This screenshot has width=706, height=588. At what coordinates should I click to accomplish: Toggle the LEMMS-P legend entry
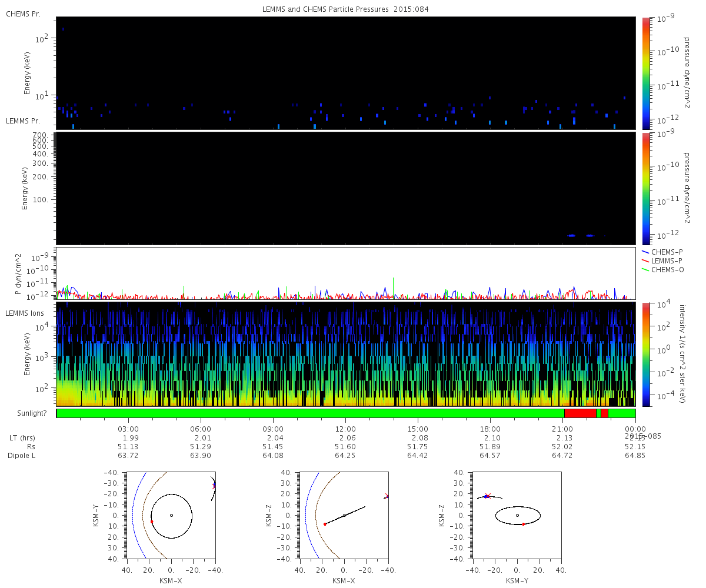[x=666, y=260]
